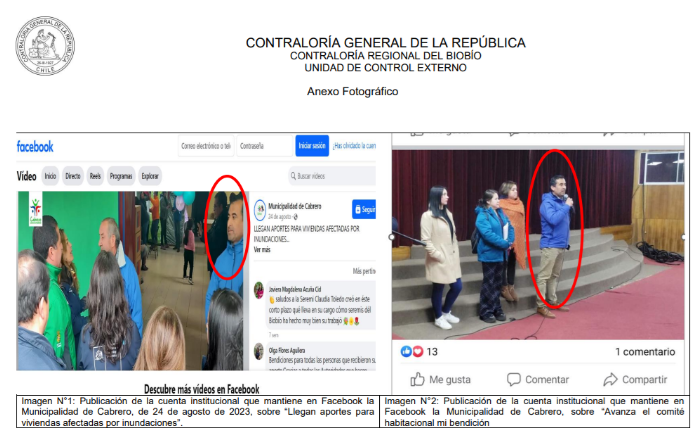Open the Más pertinentes comment sort dropdown
Image resolution: width=696 pixels, height=439 pixels.
(364, 271)
